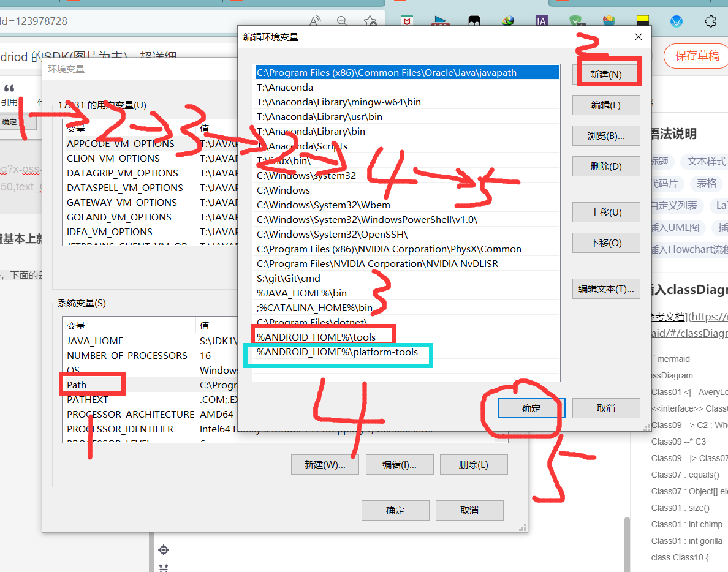Open the fruit bowl extension icon
Viewport: 728px width, 572px height.
pos(609,21)
